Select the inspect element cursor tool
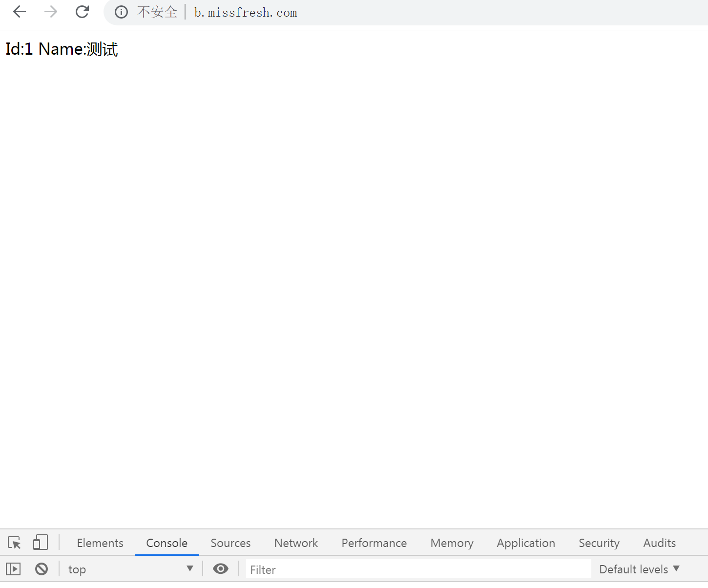 (13, 543)
